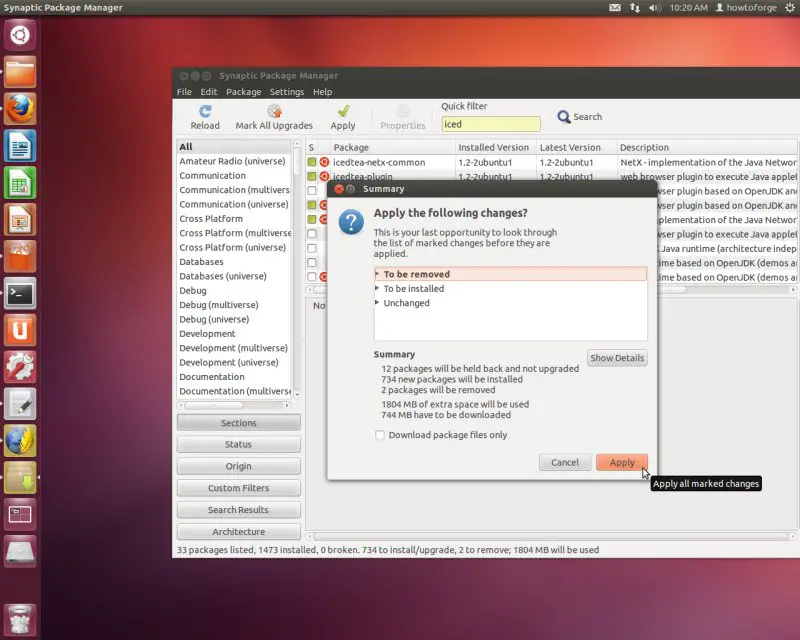The width and height of the screenshot is (800, 640).
Task: Open the Trash in the launcher
Action: tap(20, 619)
